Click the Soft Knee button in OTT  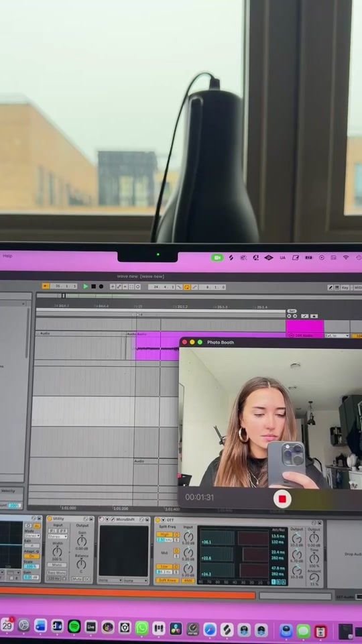click(x=167, y=581)
